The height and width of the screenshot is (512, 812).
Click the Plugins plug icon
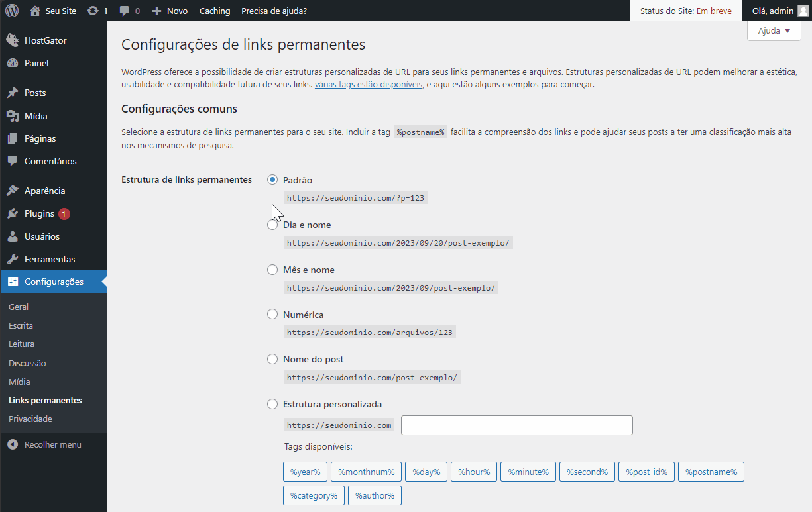pyautogui.click(x=13, y=213)
